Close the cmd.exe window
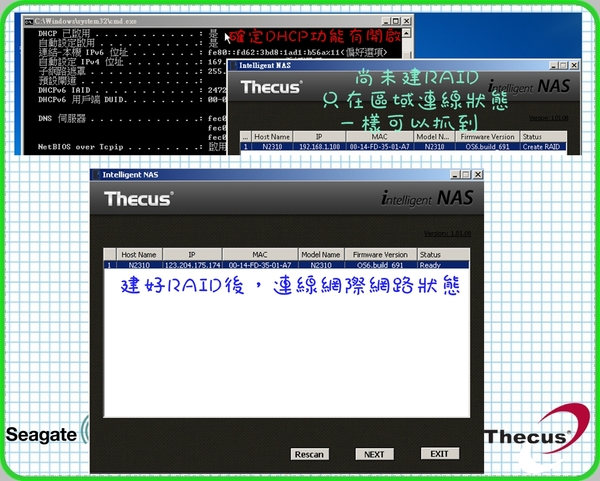 pyautogui.click(x=406, y=21)
